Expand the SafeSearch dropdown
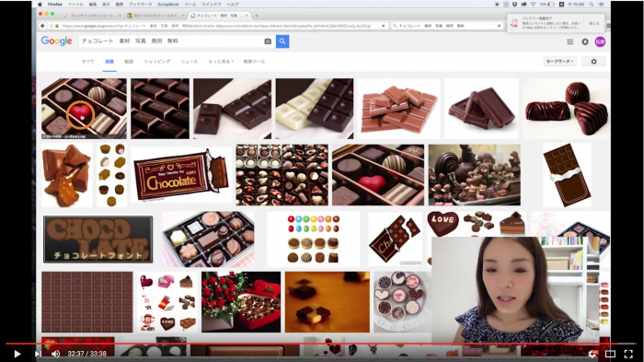Screen dimensions: 644x362 point(559,62)
